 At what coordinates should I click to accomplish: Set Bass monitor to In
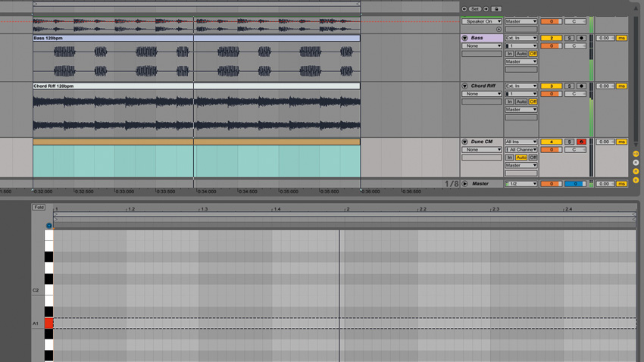pyautogui.click(x=509, y=54)
